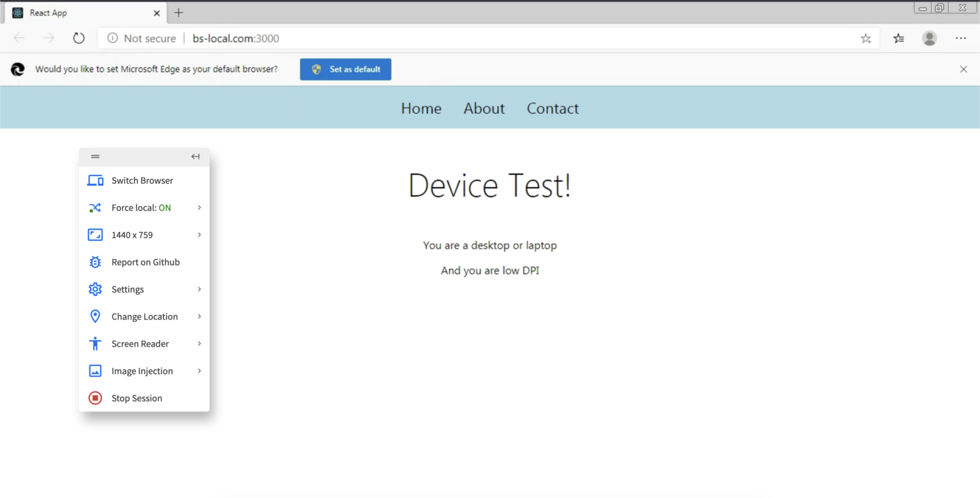The height and width of the screenshot is (498, 980).
Task: Go to the Contact page
Action: [x=553, y=108]
